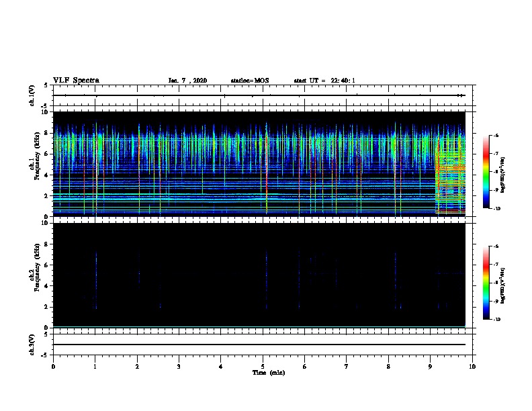Click the ch.2 spectrogram color scale bar
This screenshot has height=411, width=532.
point(486,283)
